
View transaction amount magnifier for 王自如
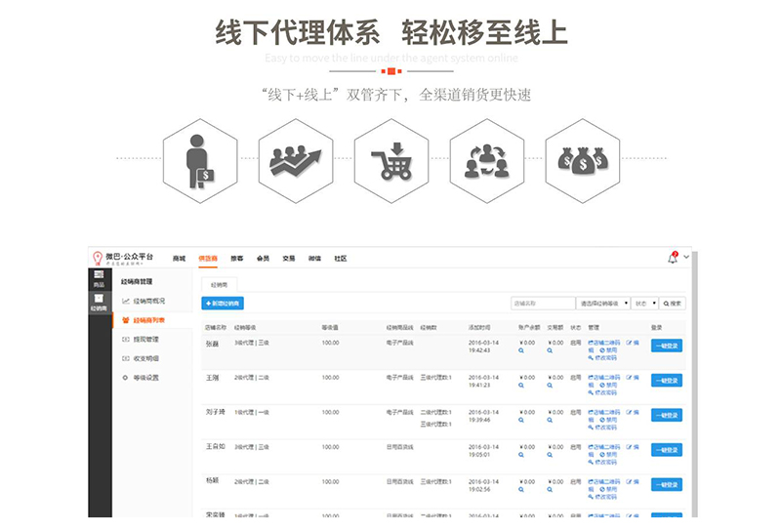pyautogui.click(x=550, y=455)
